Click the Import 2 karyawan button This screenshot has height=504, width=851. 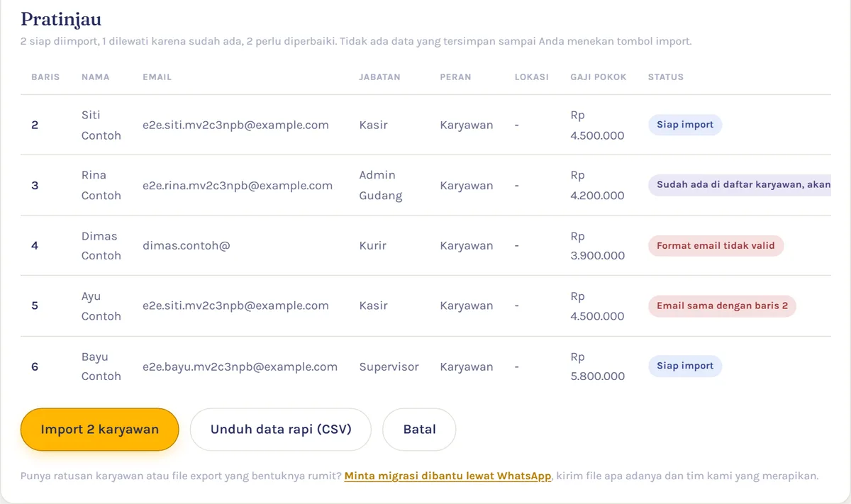pyautogui.click(x=99, y=430)
